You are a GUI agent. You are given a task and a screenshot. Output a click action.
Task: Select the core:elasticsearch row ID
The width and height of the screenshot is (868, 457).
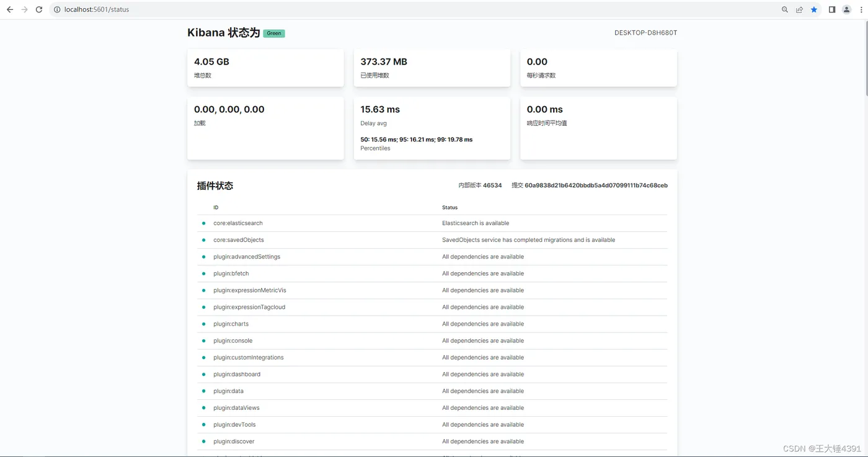pyautogui.click(x=238, y=223)
